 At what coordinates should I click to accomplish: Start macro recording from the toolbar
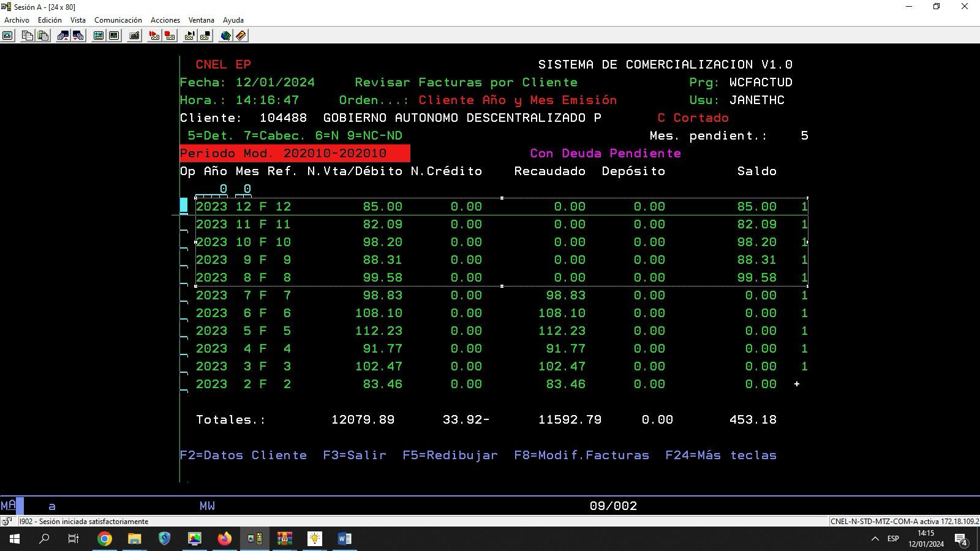pos(154,36)
